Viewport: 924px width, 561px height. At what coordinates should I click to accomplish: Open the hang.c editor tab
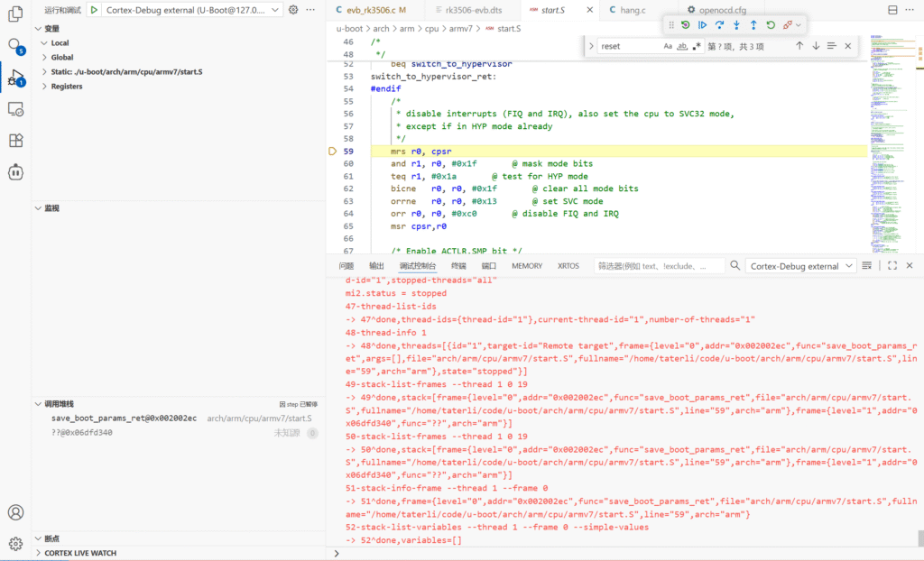632,10
